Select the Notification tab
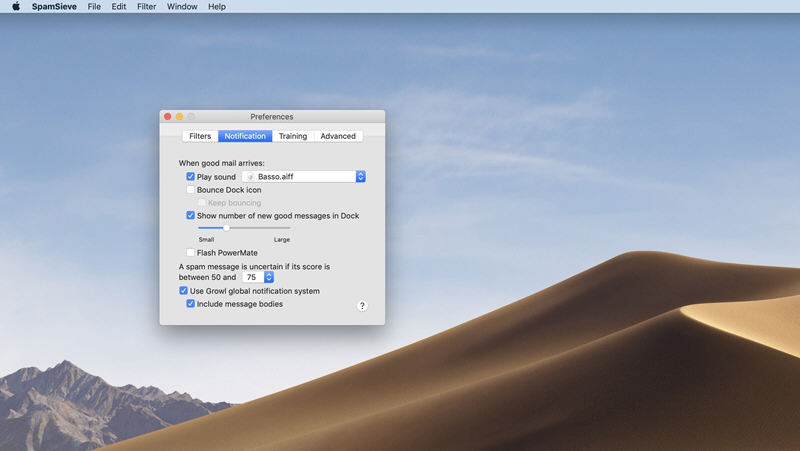 (x=245, y=136)
